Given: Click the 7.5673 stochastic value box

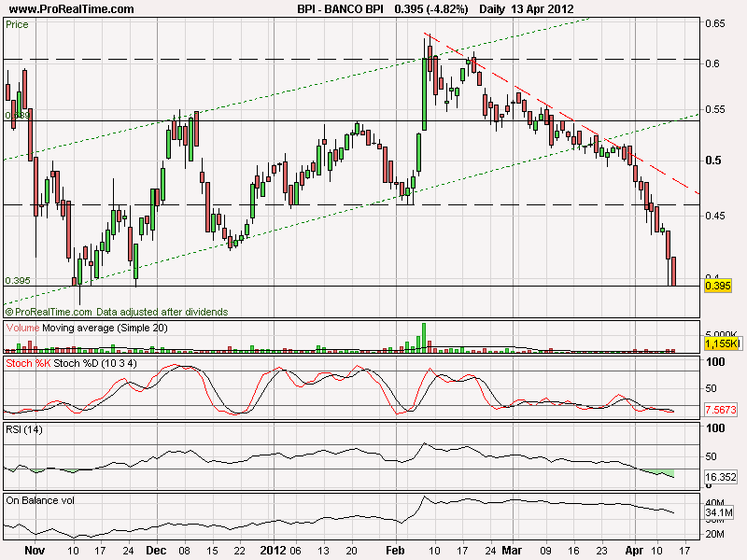Looking at the screenshot, I should click(720, 410).
